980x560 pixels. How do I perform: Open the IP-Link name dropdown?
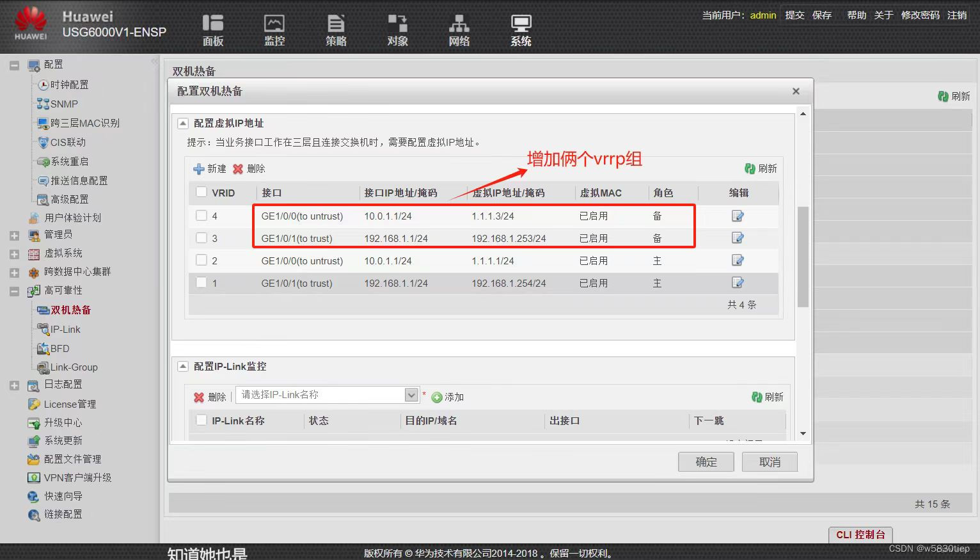click(x=411, y=395)
